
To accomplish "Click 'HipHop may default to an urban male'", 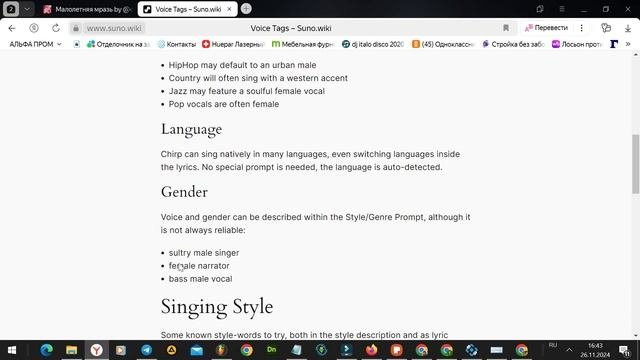I will [x=242, y=65].
